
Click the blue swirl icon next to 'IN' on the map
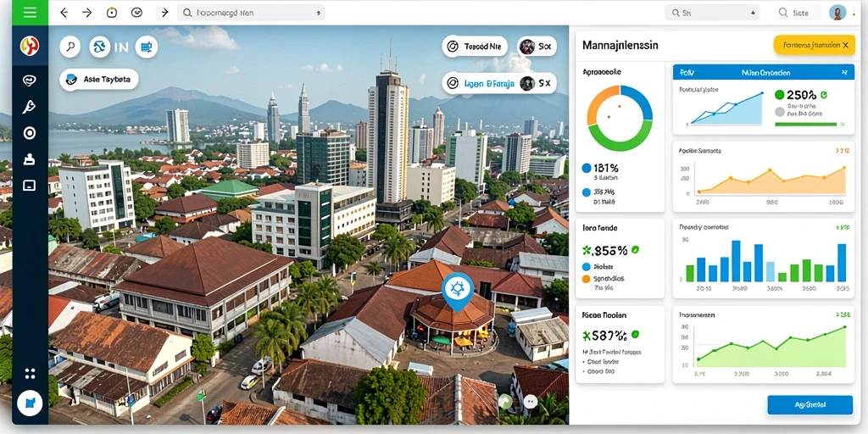[100, 47]
